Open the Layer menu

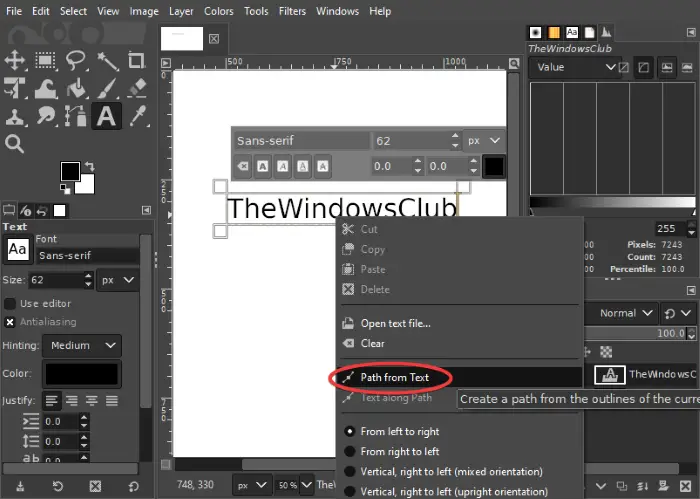coord(181,11)
